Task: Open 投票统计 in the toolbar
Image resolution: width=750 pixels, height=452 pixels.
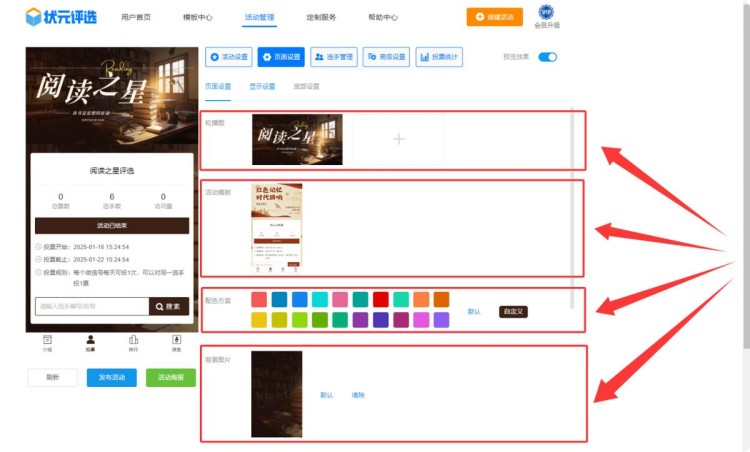Action: 439,57
